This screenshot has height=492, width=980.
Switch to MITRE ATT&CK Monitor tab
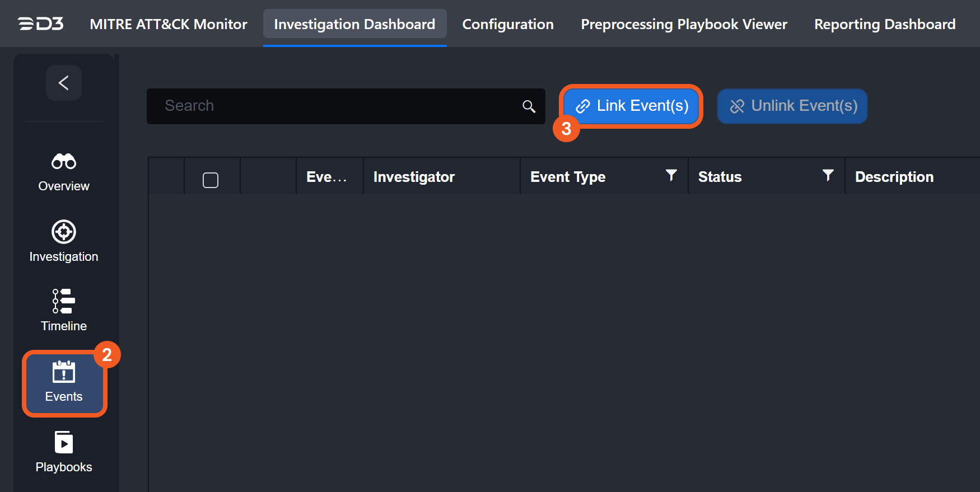point(169,24)
